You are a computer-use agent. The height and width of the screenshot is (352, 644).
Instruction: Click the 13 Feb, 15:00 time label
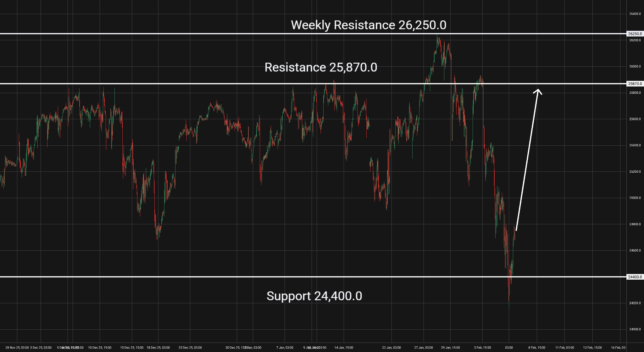point(592,348)
